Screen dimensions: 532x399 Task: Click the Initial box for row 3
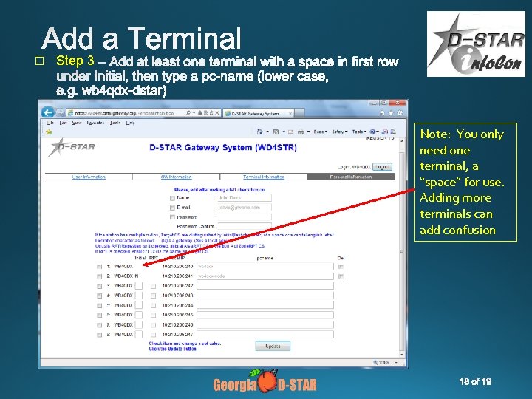click(x=138, y=286)
